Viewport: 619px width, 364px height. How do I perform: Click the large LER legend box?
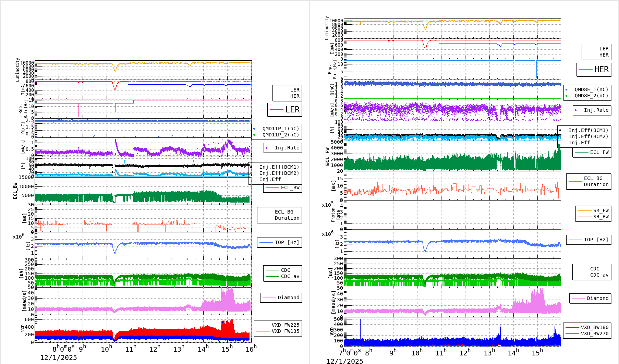click(285, 110)
